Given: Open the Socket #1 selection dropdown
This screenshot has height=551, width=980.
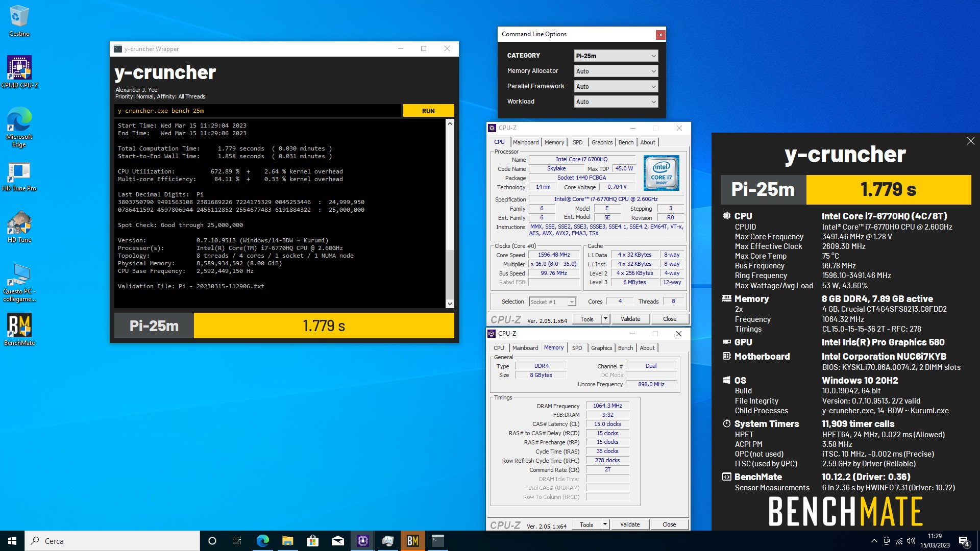Looking at the screenshot, I should tap(552, 302).
